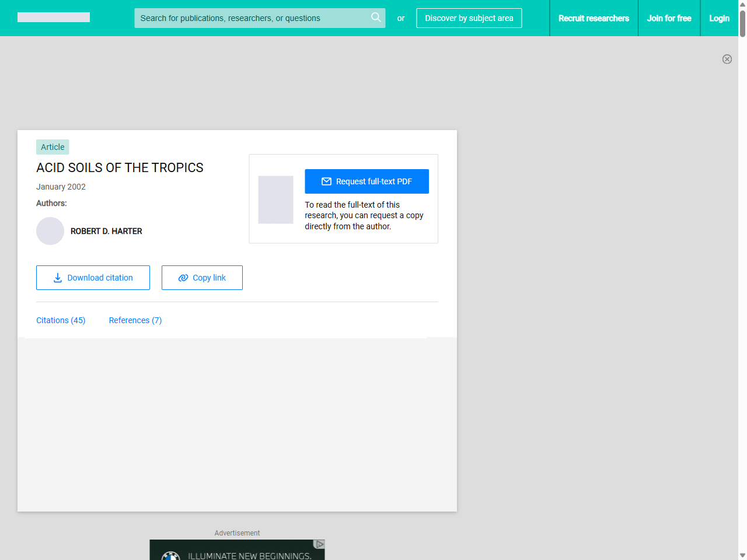Click the author's profile avatar
This screenshot has width=747, height=560.
pyautogui.click(x=50, y=231)
